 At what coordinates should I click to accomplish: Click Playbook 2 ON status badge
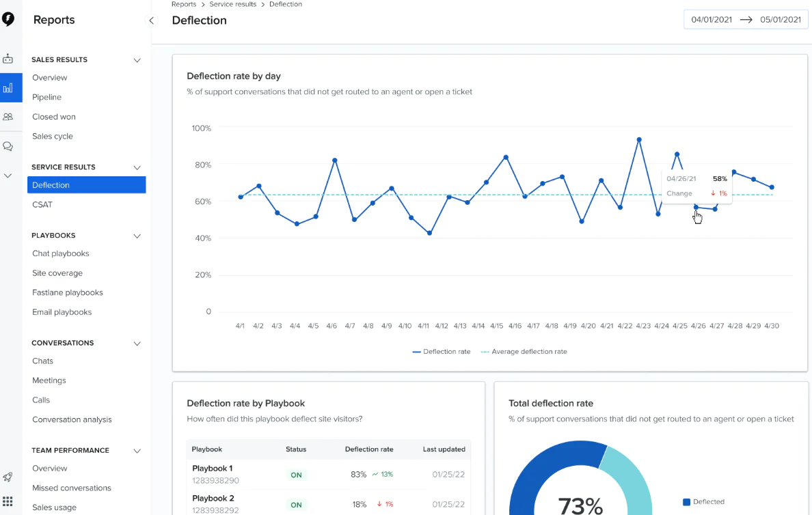tap(296, 505)
